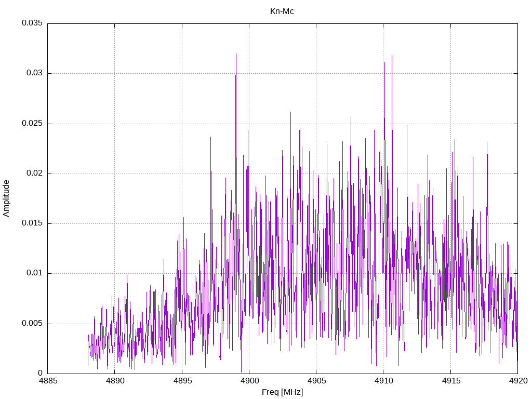Viewport: 532px width, 399px height.
Task: Click the 0.025 y-axis tick label
Action: (x=32, y=123)
